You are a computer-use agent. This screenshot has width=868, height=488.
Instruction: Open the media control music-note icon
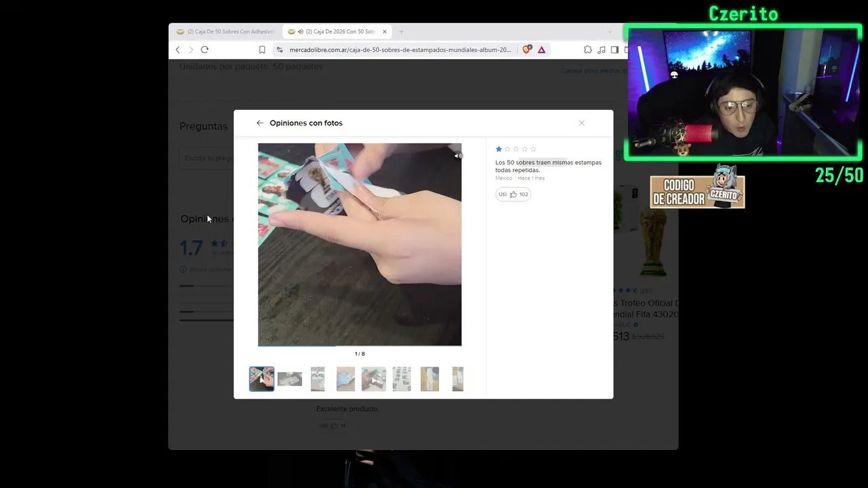tap(601, 49)
